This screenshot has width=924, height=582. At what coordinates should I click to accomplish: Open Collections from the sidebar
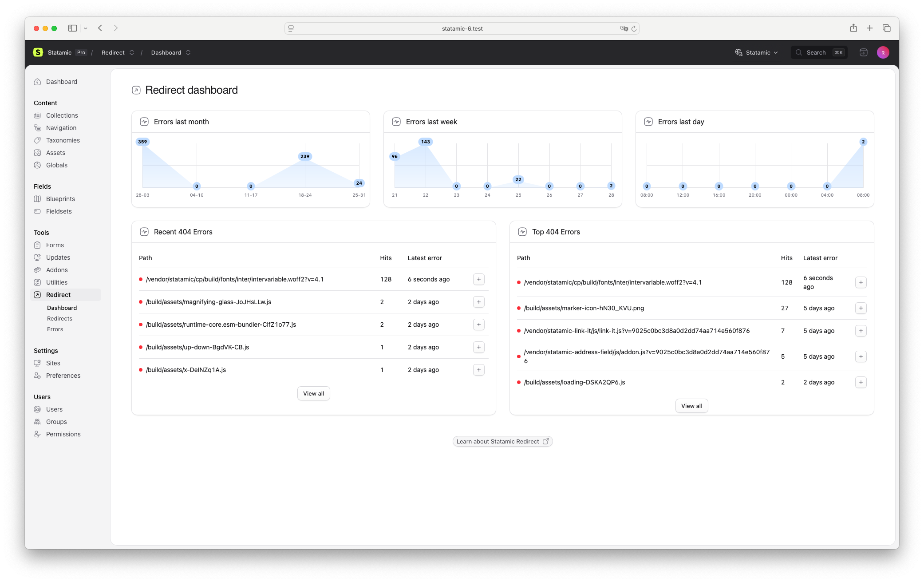pos(62,115)
